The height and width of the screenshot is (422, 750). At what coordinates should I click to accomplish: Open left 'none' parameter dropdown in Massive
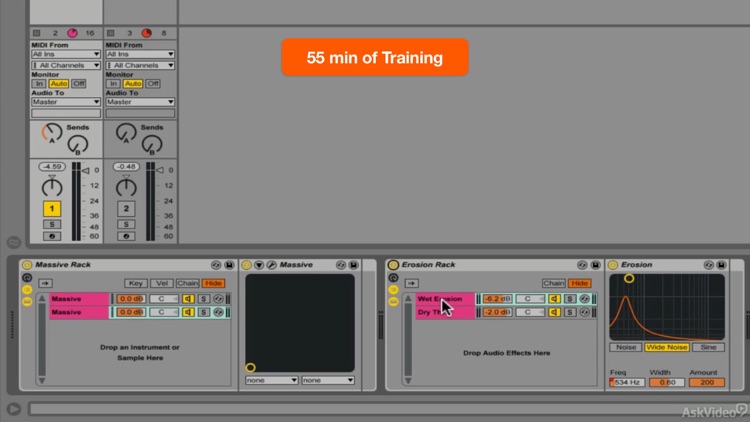pyautogui.click(x=272, y=380)
